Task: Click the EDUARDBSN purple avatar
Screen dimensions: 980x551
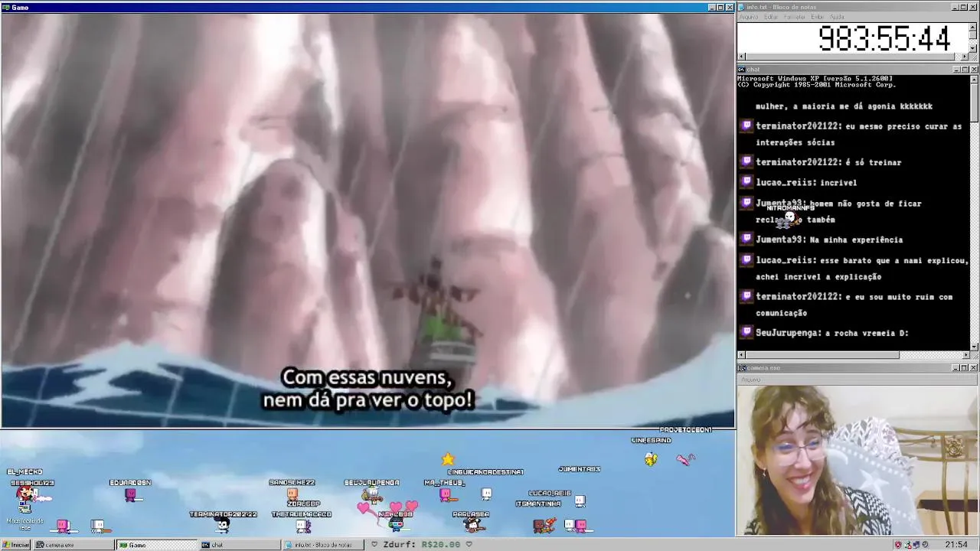Action: [x=131, y=494]
